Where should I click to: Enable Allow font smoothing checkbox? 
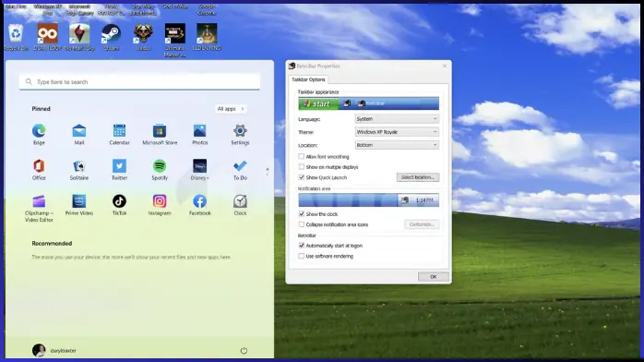click(302, 157)
